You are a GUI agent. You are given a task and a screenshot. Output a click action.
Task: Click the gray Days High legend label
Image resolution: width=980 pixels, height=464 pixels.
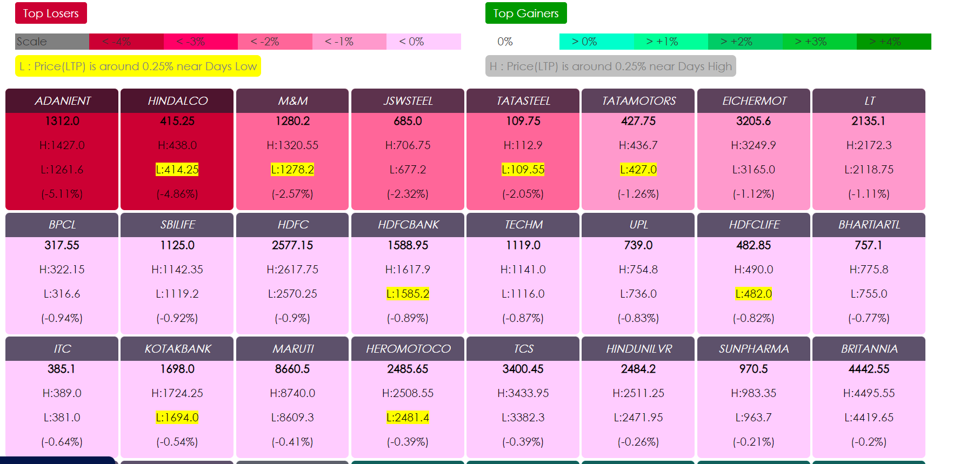(x=610, y=66)
